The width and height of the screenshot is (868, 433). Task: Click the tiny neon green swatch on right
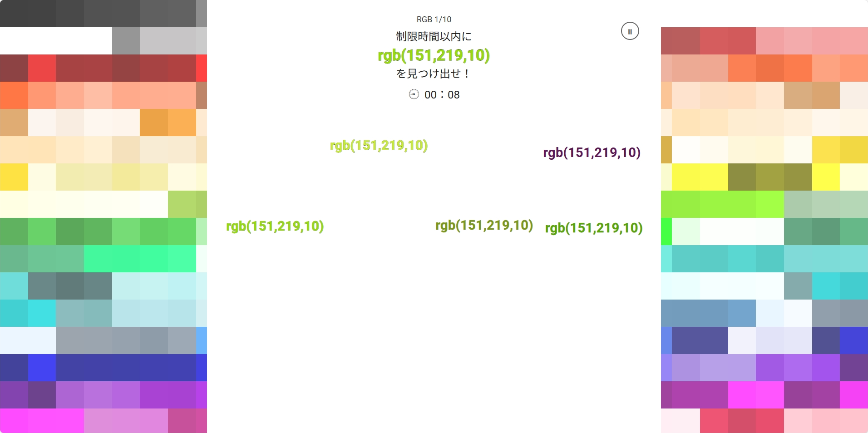666,231
